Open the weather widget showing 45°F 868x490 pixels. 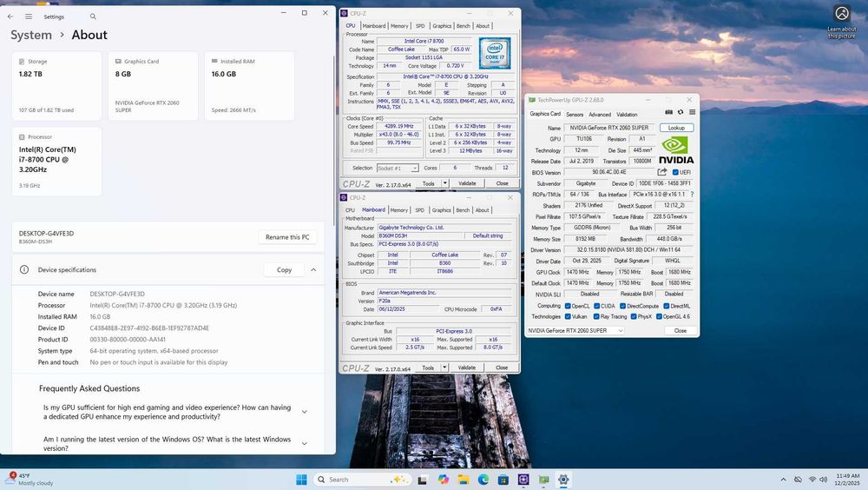pyautogui.click(x=30, y=480)
